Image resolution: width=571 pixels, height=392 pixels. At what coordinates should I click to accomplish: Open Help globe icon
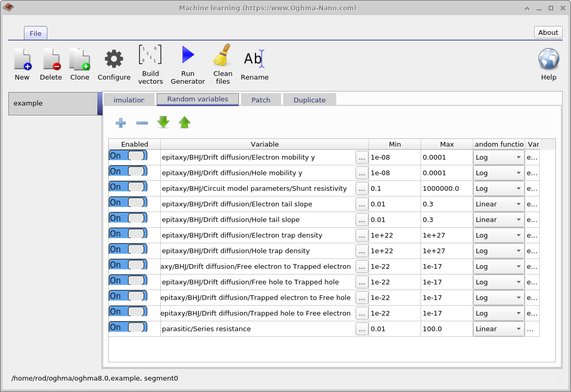tap(548, 59)
